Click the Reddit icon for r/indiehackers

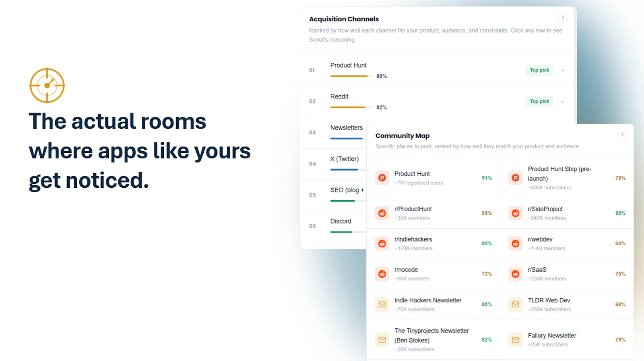tap(382, 244)
